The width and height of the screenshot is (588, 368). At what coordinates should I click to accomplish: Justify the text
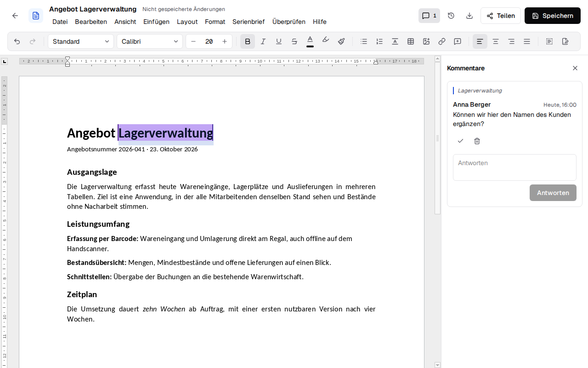pos(527,41)
